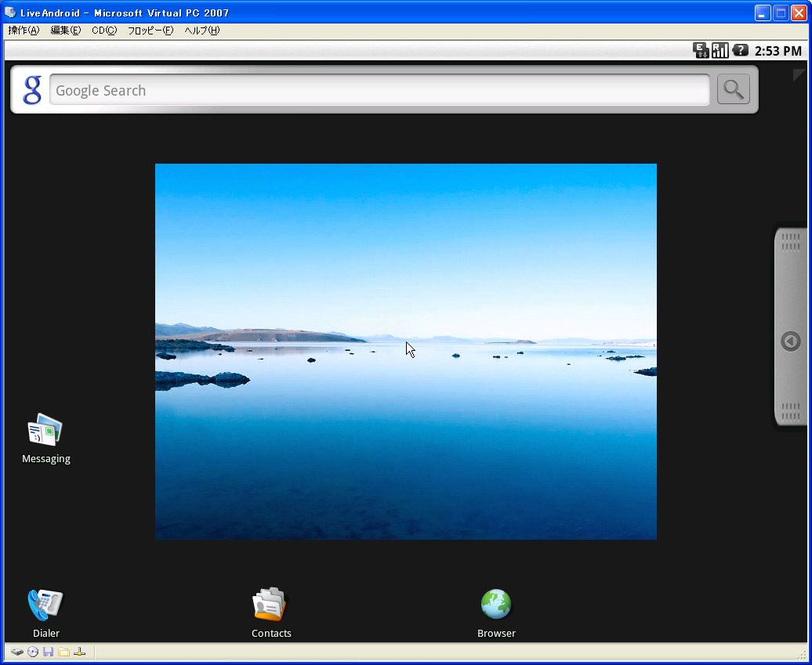This screenshot has width=812, height=665.
Task: Click the Google g logo
Action: pos(31,90)
